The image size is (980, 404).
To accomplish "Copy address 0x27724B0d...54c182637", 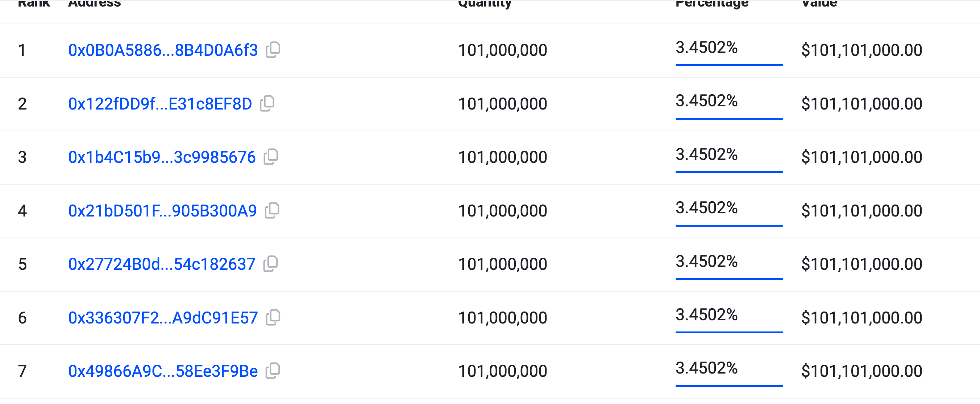I will point(270,264).
